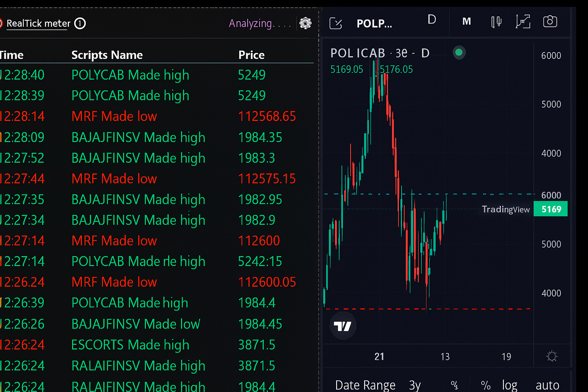Change the 3y date range option
This screenshot has height=392, width=588.
click(x=415, y=384)
